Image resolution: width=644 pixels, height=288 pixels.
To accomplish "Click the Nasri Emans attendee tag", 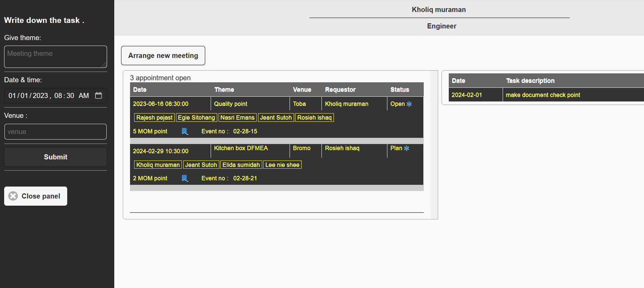I will coord(237,118).
